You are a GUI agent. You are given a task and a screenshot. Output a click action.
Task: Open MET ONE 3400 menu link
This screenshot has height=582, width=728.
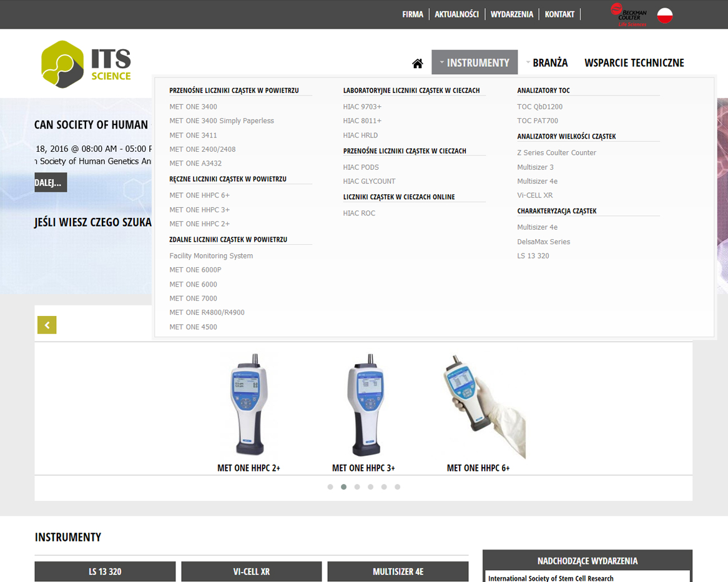click(x=193, y=107)
